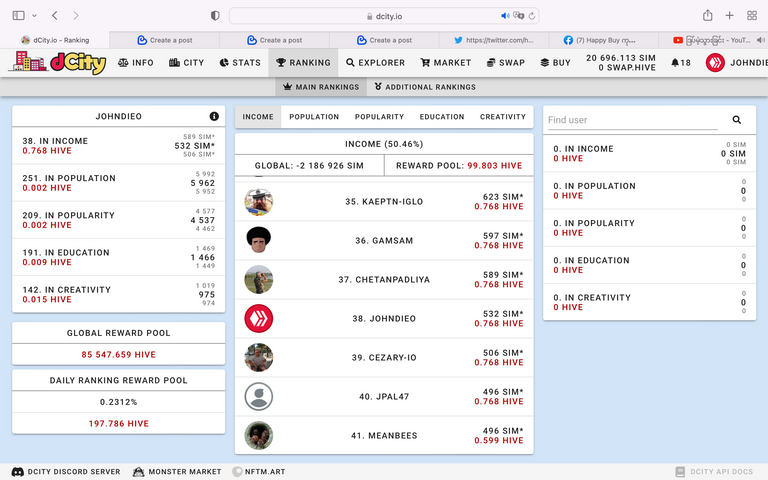Switch to the Population ranking tab
This screenshot has height=480, width=768.
tap(314, 117)
